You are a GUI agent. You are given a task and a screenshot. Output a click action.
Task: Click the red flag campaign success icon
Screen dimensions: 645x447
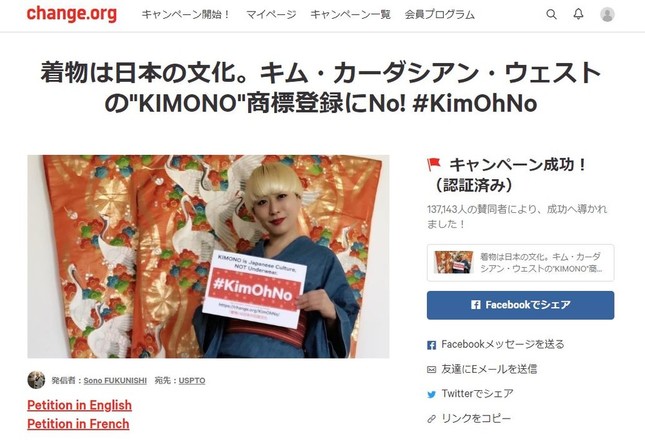434,164
